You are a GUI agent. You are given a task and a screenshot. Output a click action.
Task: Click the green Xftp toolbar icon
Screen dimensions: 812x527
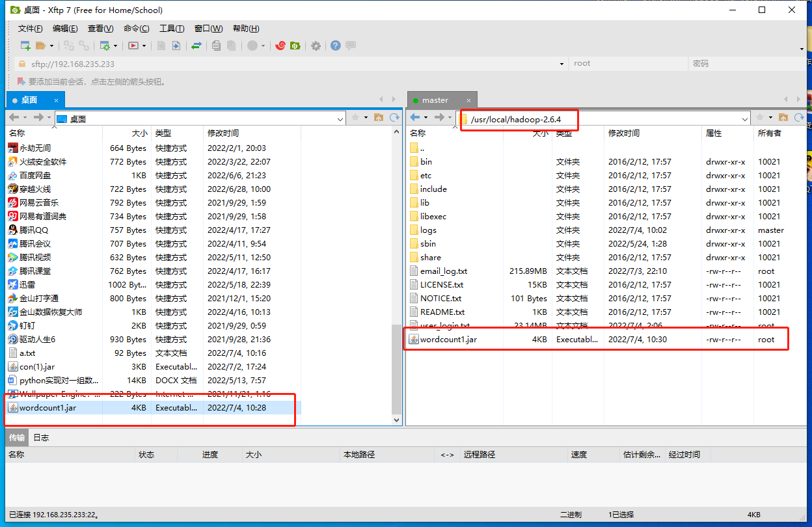click(295, 46)
